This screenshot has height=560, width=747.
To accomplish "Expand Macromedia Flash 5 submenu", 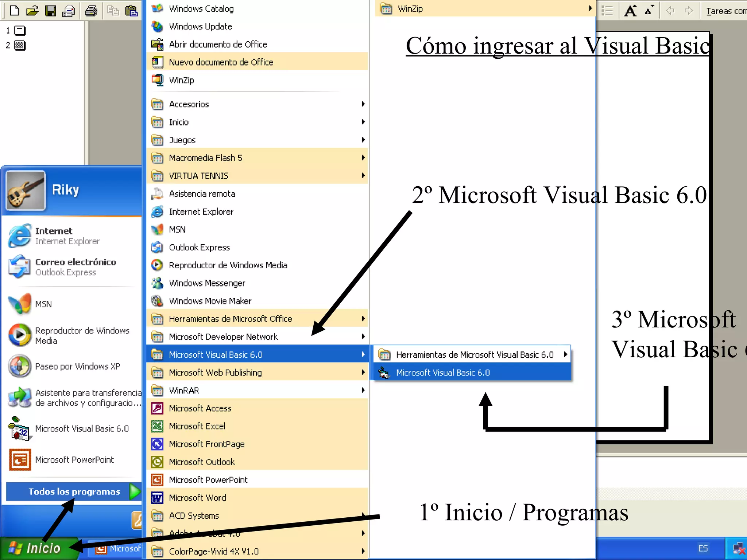I will point(258,158).
